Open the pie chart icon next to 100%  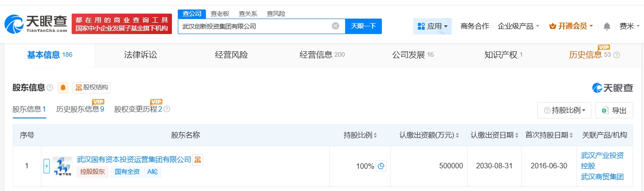pos(381,166)
